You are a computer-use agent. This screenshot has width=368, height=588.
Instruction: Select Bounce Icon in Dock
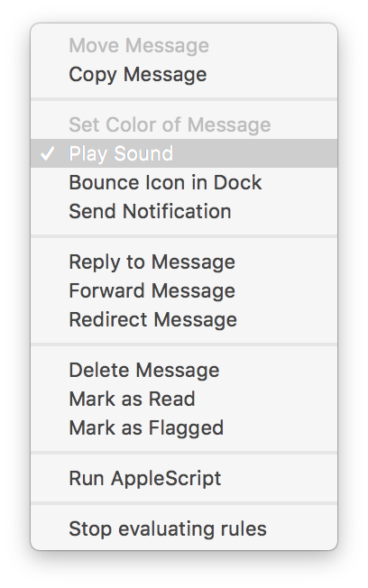click(x=184, y=182)
